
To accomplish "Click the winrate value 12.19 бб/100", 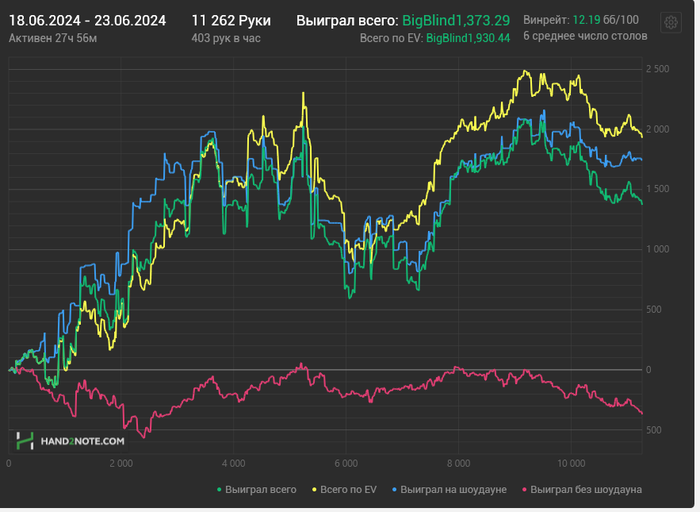I will (605, 20).
